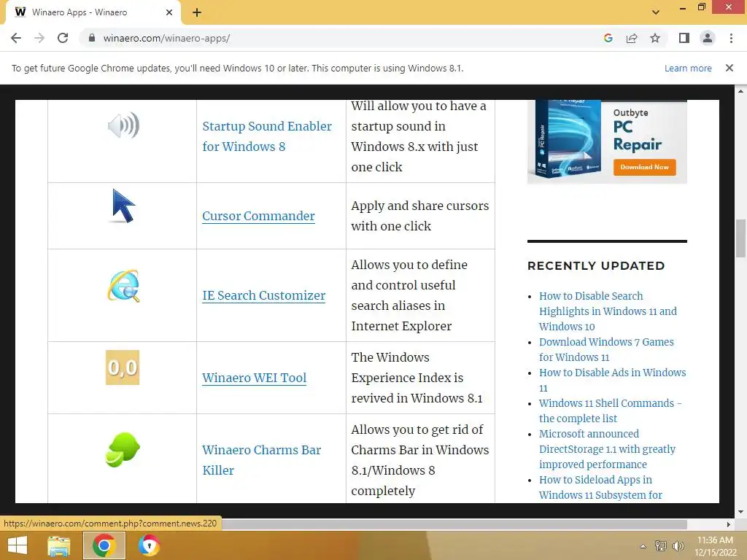Click 'The Windows Experience Index is revived' text
The image size is (747, 560).
click(x=417, y=378)
